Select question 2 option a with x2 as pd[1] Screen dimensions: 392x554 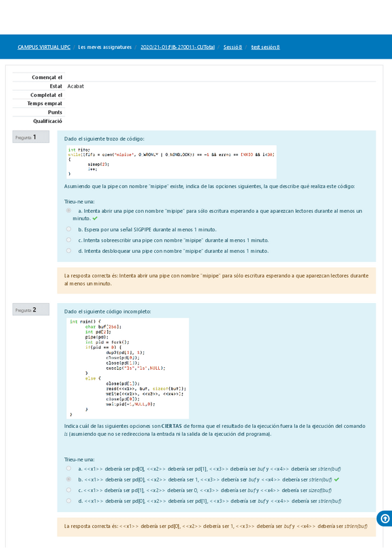[69, 468]
